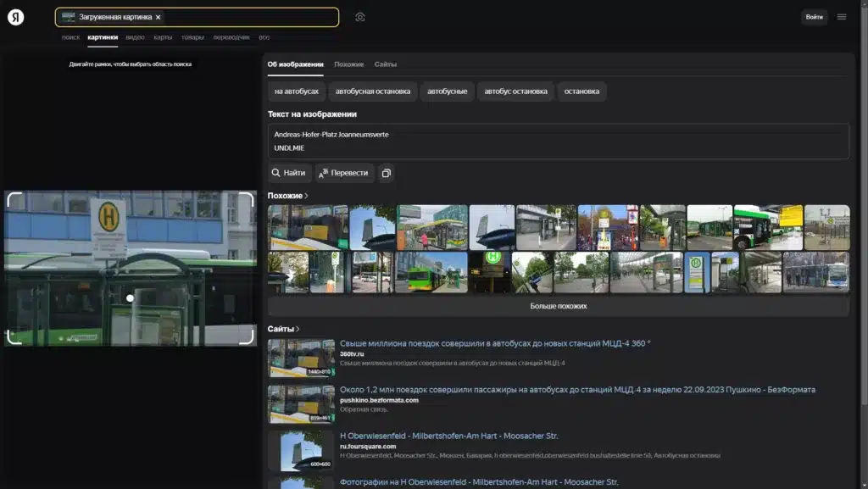
Task: Click the UNDLMIE recognized text line
Action: pyautogui.click(x=290, y=148)
